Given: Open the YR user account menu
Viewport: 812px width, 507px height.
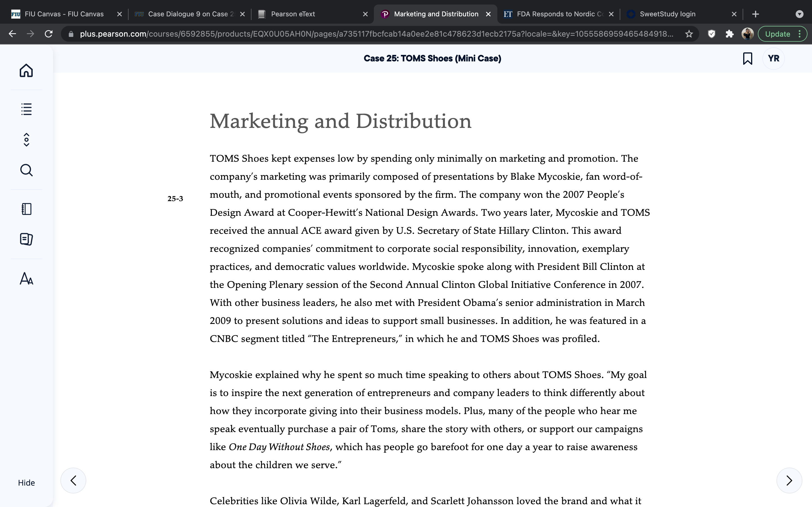Looking at the screenshot, I should tap(773, 58).
